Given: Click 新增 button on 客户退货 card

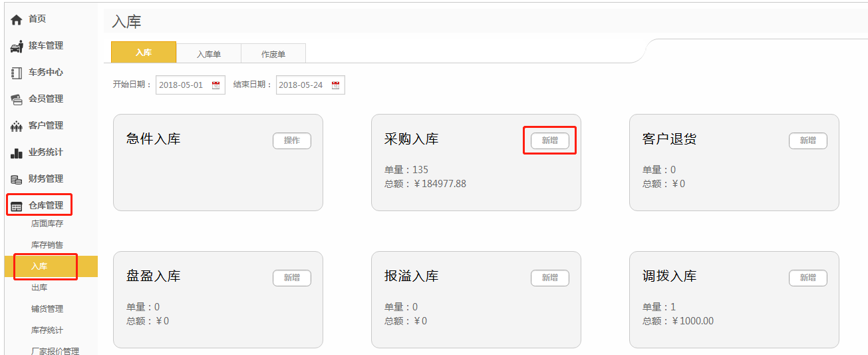Looking at the screenshot, I should 807,141.
